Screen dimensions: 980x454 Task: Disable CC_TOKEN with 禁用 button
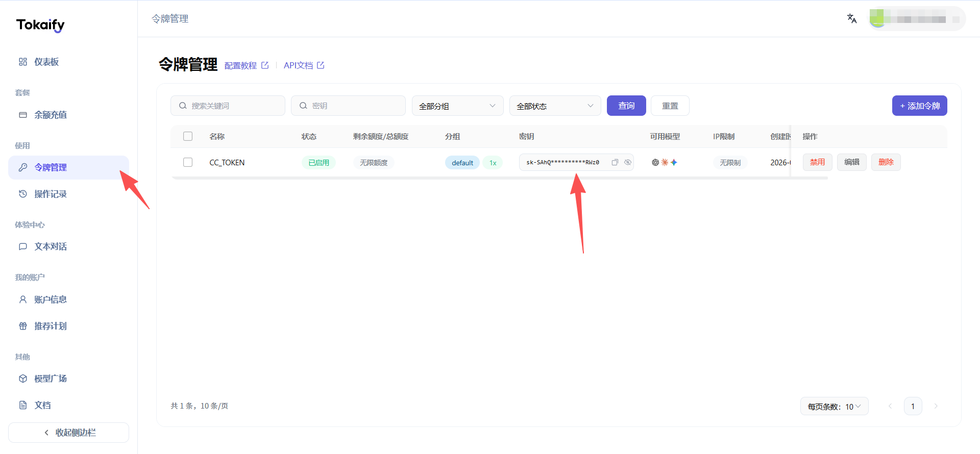click(x=817, y=162)
